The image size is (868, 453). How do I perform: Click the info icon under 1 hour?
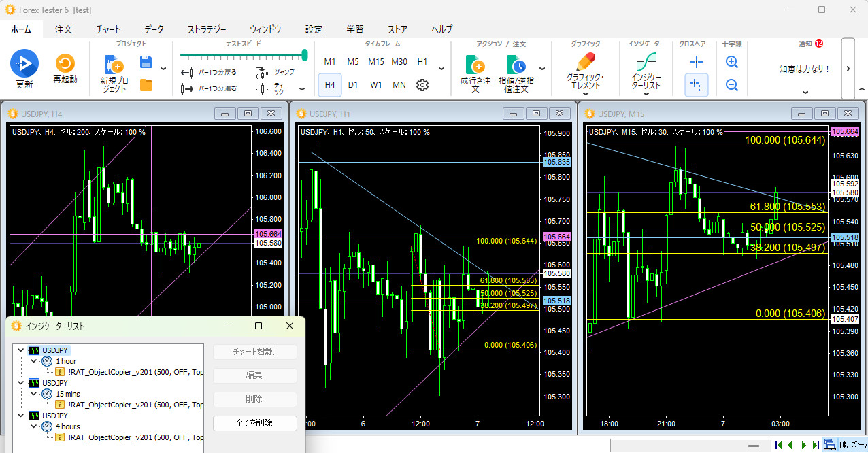(x=60, y=371)
